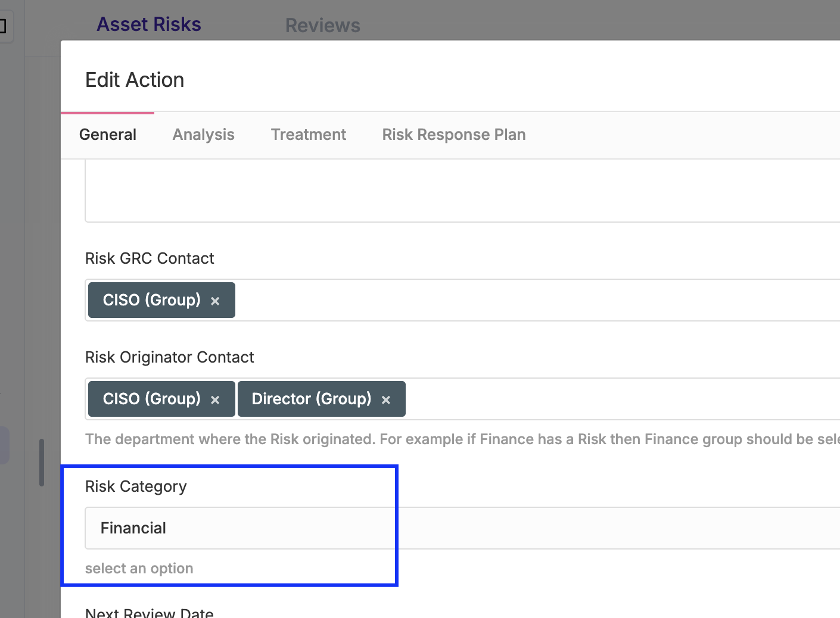Click the Risk Category field label
Image resolution: width=840 pixels, height=618 pixels.
136,486
